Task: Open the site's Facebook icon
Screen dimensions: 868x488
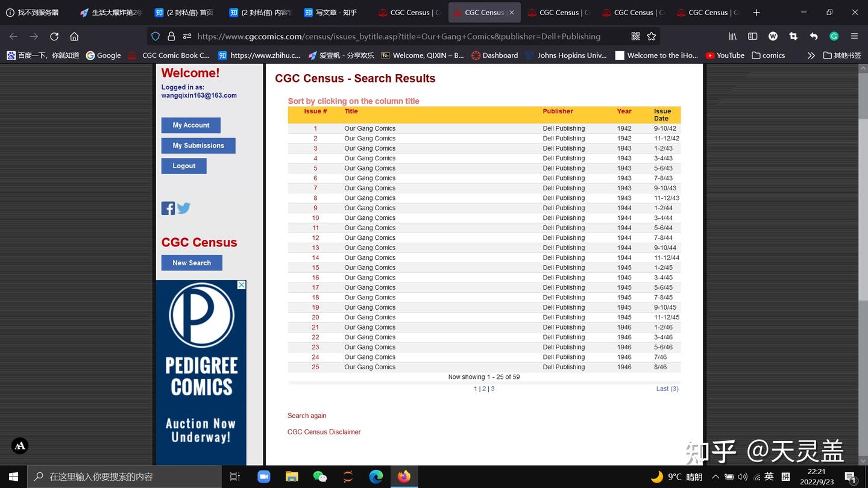Action: [x=168, y=208]
